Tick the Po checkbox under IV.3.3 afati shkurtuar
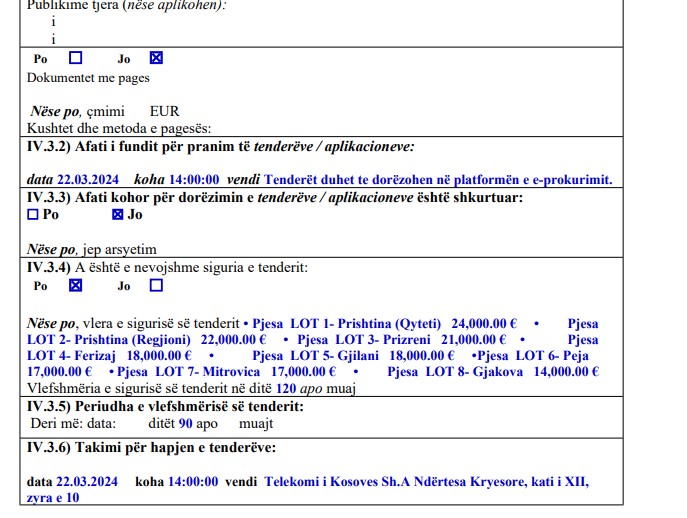 pyautogui.click(x=33, y=214)
